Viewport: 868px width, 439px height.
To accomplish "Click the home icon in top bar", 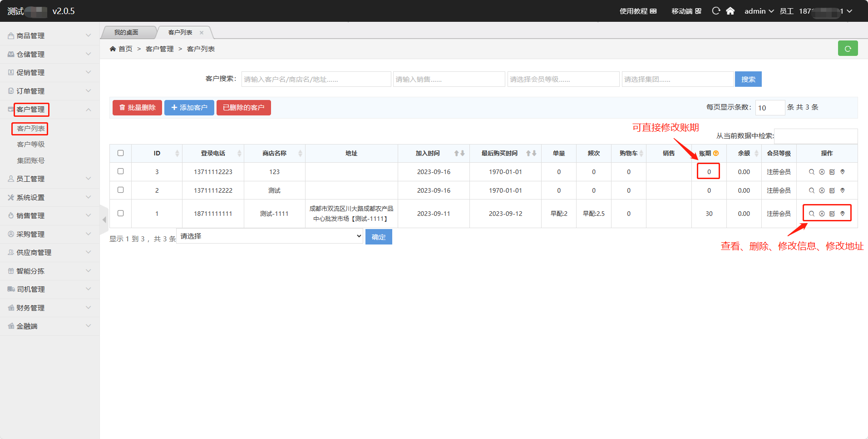I will (x=730, y=11).
